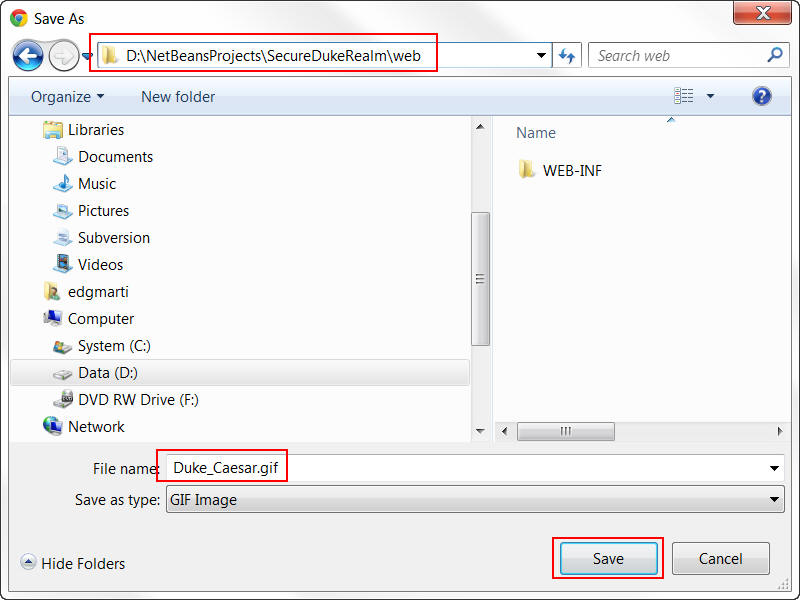Select the Subversion folder
The height and width of the screenshot is (600, 800).
[x=112, y=238]
